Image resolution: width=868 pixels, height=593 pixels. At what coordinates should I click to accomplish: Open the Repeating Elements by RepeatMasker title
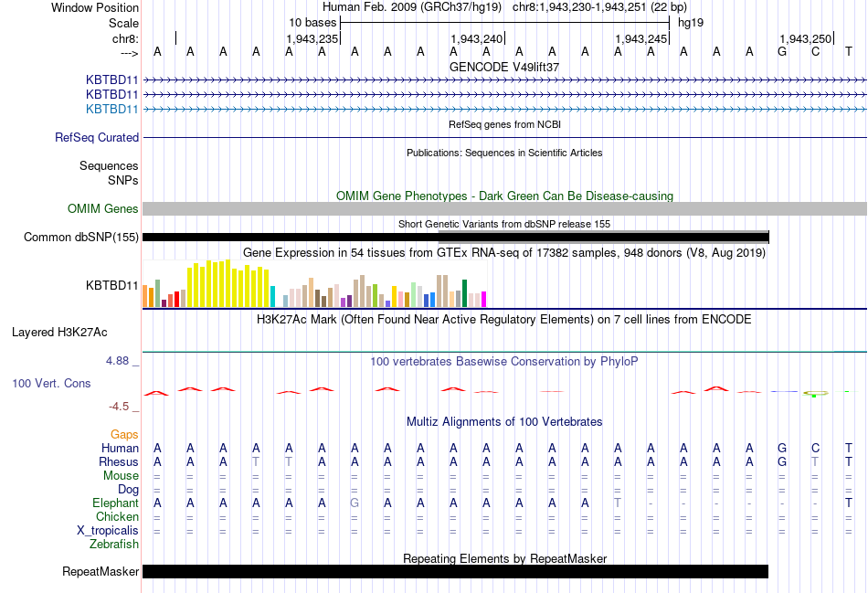(x=504, y=558)
